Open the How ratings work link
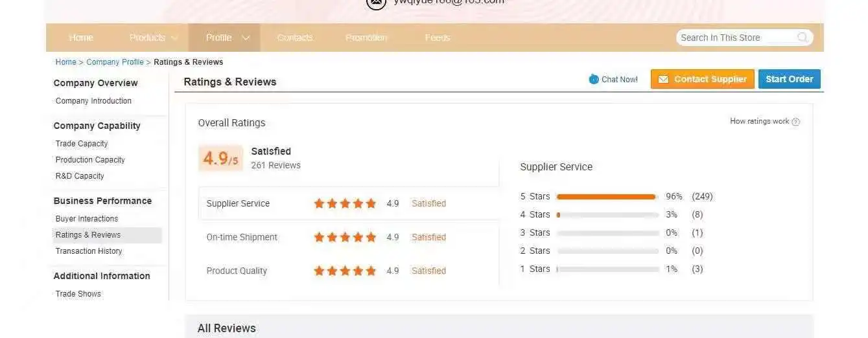 (760, 121)
